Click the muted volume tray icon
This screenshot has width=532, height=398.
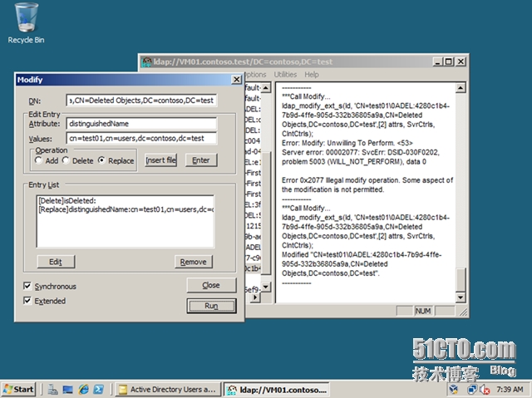(x=485, y=390)
